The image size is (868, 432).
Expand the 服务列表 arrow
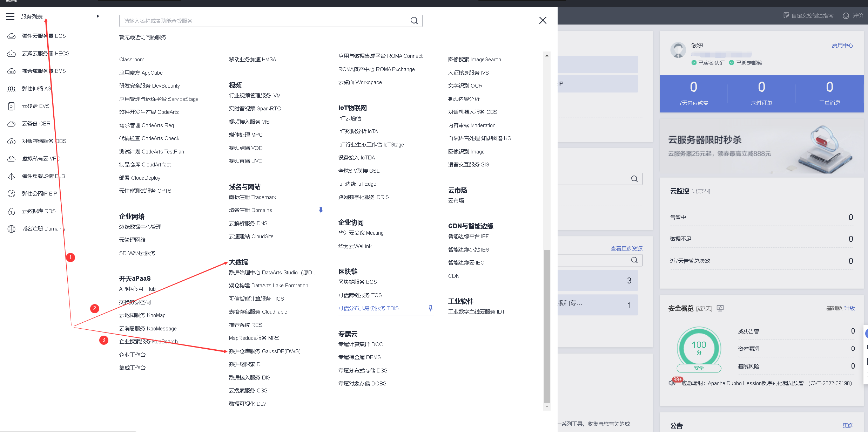pos(98,16)
